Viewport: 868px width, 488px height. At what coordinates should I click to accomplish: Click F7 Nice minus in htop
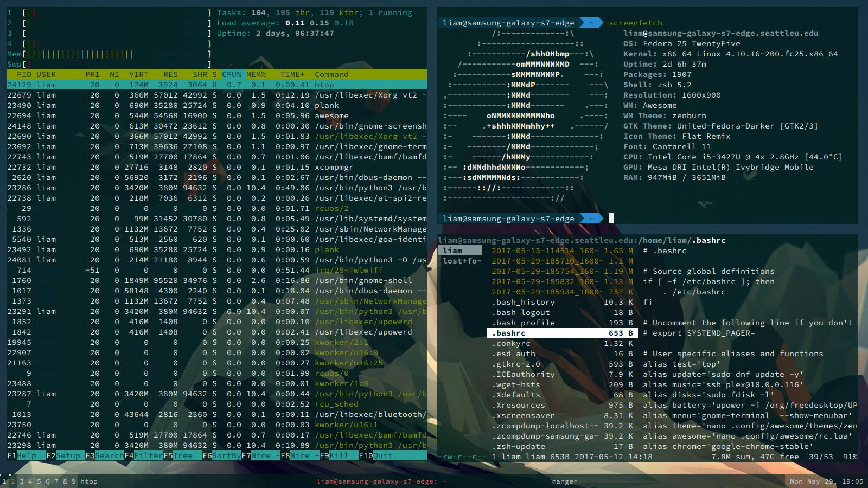[265, 455]
